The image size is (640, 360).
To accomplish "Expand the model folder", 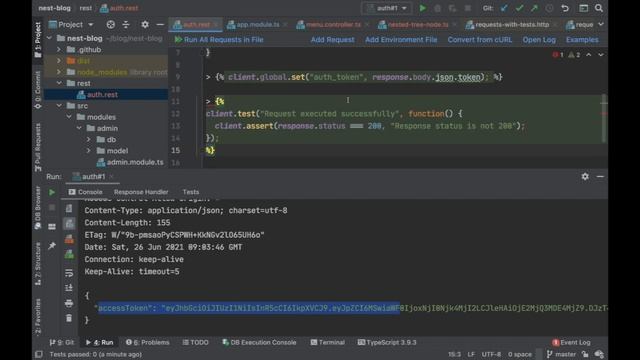I will coord(89,151).
